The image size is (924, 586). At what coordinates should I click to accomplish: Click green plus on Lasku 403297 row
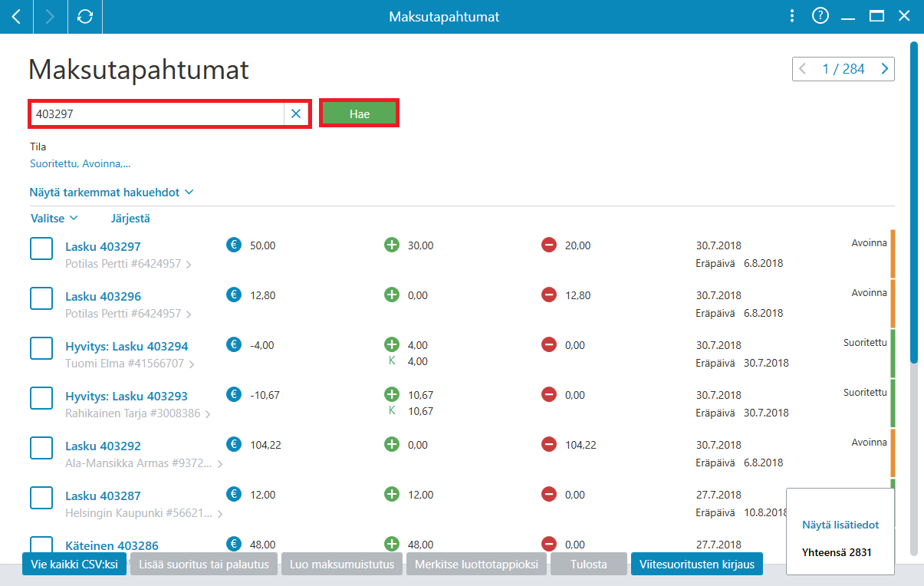coord(392,245)
